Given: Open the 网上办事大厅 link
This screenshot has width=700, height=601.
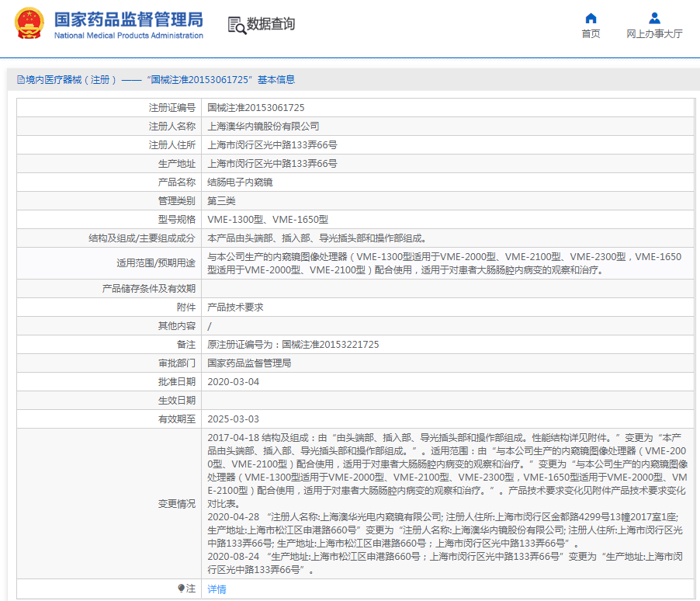Looking at the screenshot, I should click(654, 34).
